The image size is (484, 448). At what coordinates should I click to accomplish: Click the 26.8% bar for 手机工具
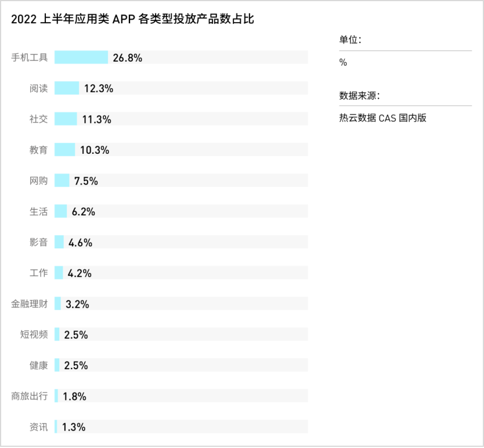pyautogui.click(x=81, y=57)
